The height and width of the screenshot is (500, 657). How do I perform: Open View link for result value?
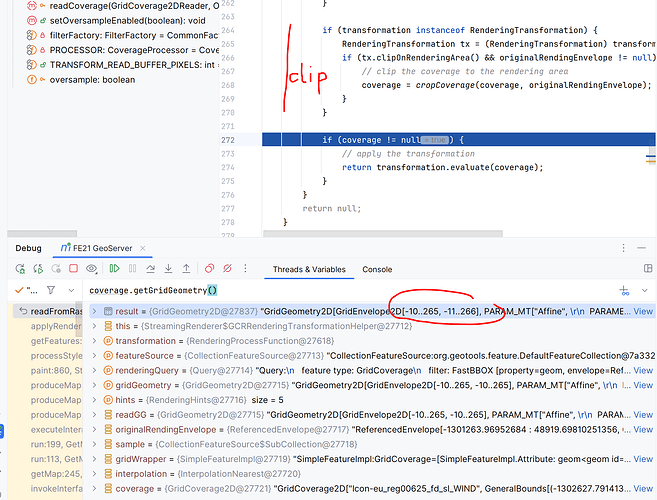click(643, 311)
